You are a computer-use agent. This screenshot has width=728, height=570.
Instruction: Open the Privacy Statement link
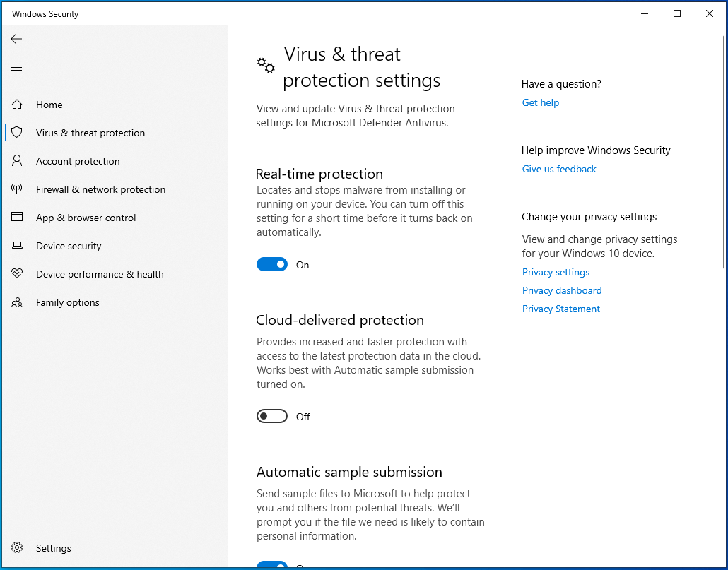coord(561,309)
